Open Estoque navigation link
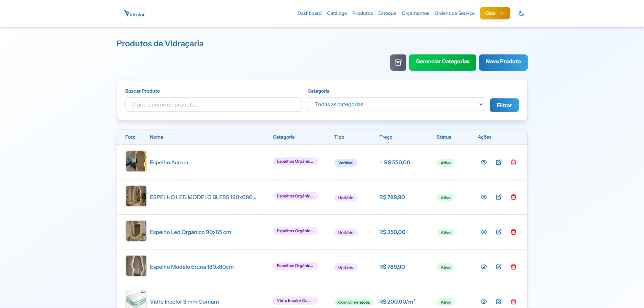Image resolution: width=644 pixels, height=308 pixels. 387,13
